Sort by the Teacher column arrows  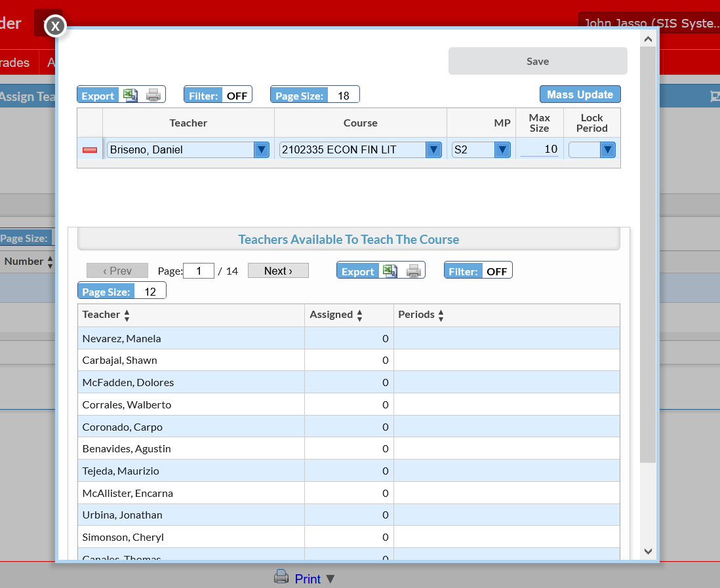point(127,315)
